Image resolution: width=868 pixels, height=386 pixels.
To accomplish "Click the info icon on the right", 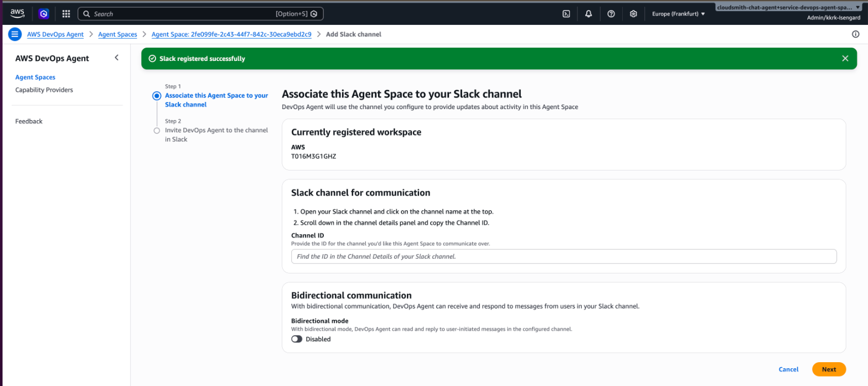I will [x=855, y=34].
